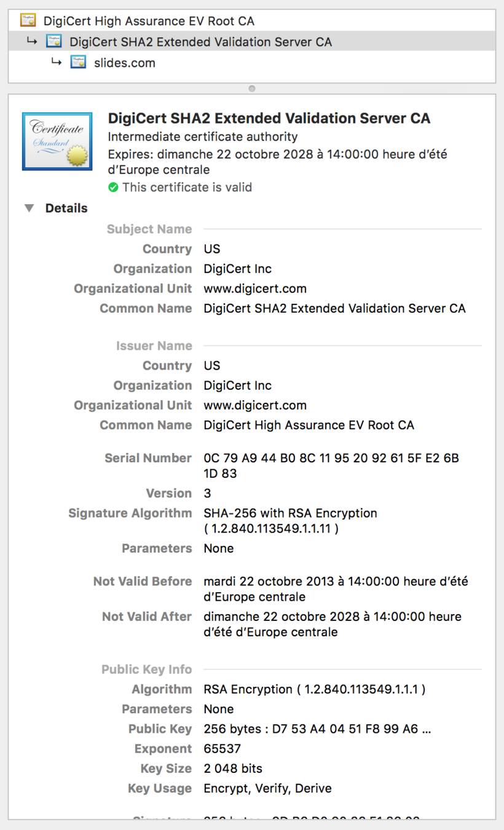Image resolution: width=504 pixels, height=830 pixels.
Task: Click the Subject Name section header
Action: pyautogui.click(x=149, y=229)
